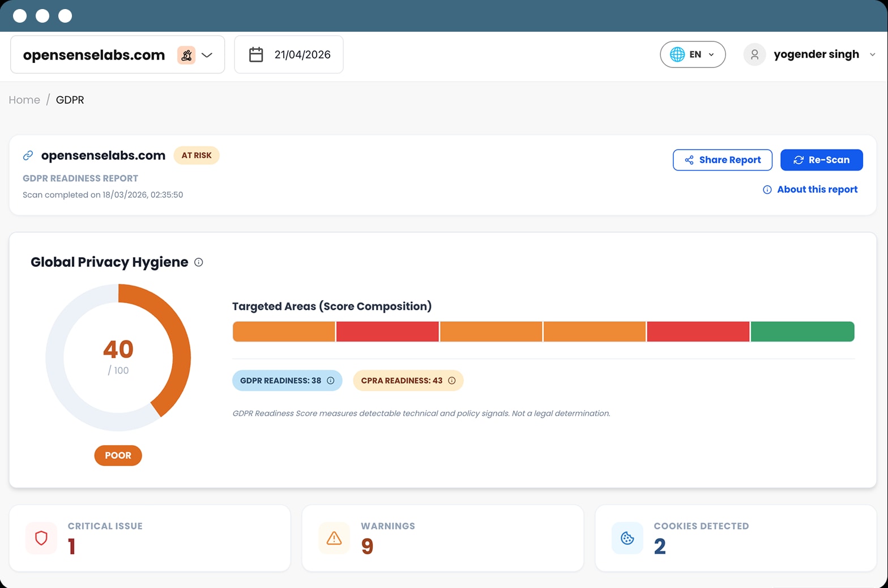
Task: Click the POOR rating badge
Action: [x=118, y=455]
